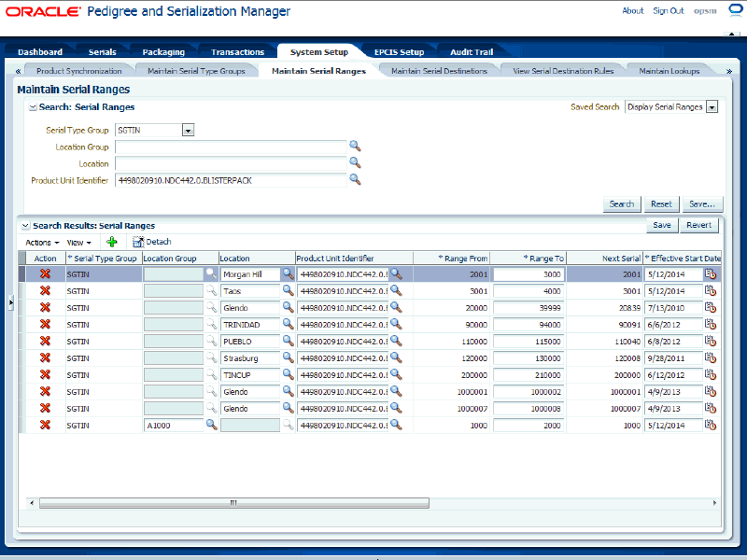This screenshot has width=747, height=560.
Task: Add a new serial range with green plus
Action: tap(112, 242)
